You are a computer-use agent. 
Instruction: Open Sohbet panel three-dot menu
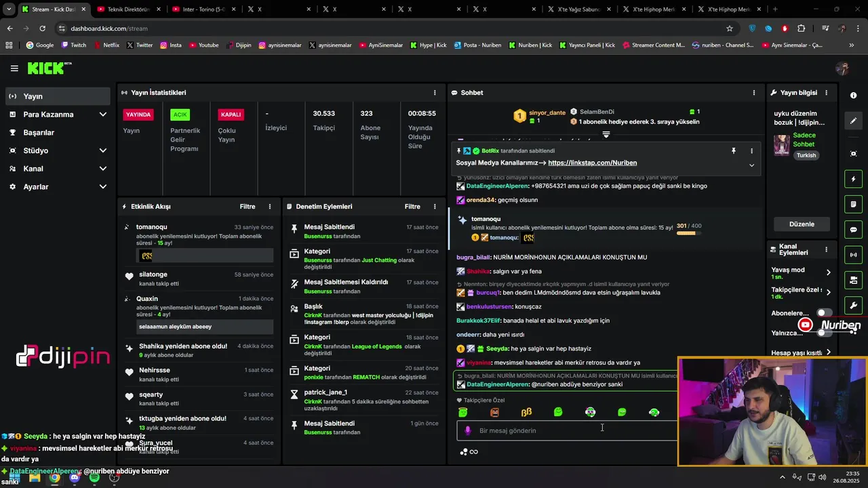coord(753,93)
